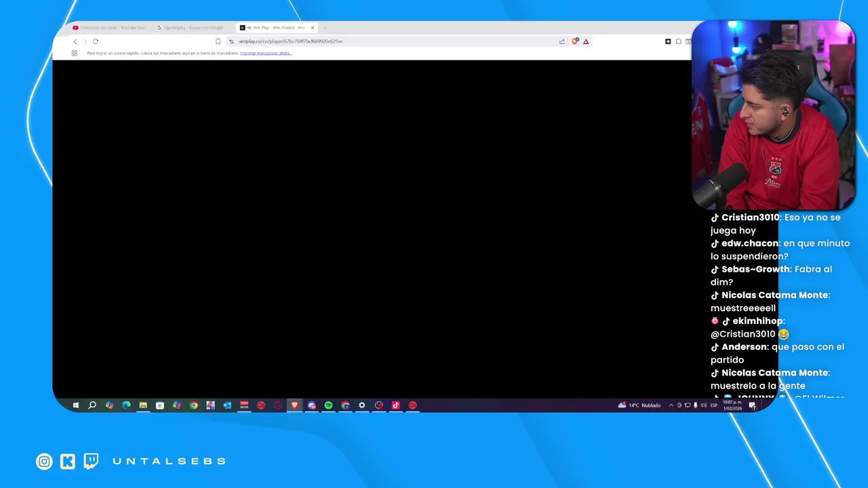The width and height of the screenshot is (868, 488).
Task: Open the Windows Start menu
Action: point(75,405)
